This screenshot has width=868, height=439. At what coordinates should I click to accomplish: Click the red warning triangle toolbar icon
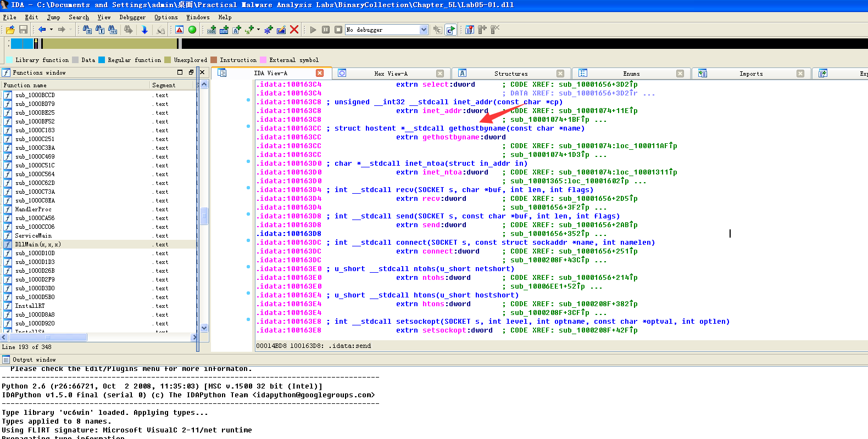(x=180, y=30)
